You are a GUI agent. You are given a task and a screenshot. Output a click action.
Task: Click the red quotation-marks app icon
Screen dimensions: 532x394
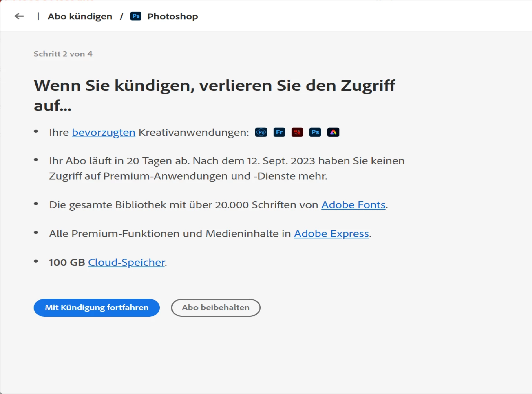tap(297, 132)
